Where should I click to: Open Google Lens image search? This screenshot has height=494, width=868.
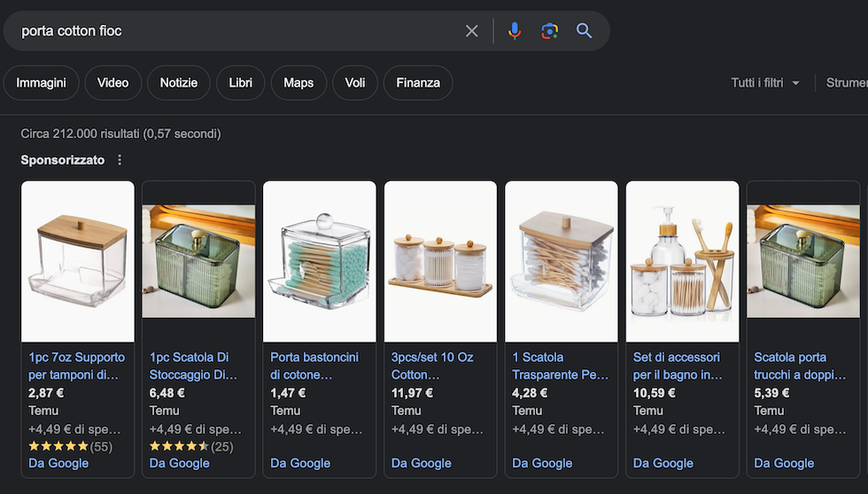click(x=549, y=31)
